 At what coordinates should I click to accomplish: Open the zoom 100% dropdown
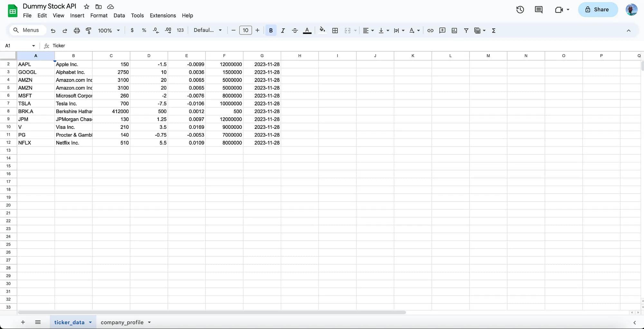coord(109,30)
